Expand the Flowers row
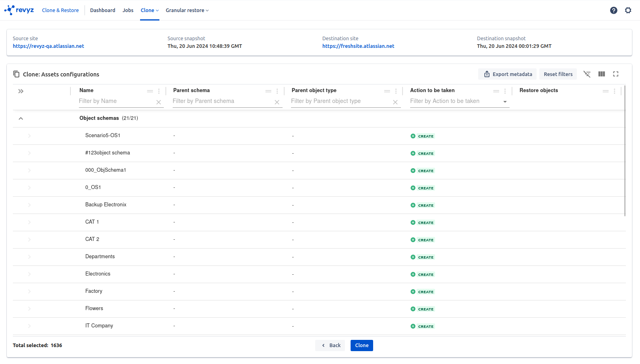 coord(29,309)
